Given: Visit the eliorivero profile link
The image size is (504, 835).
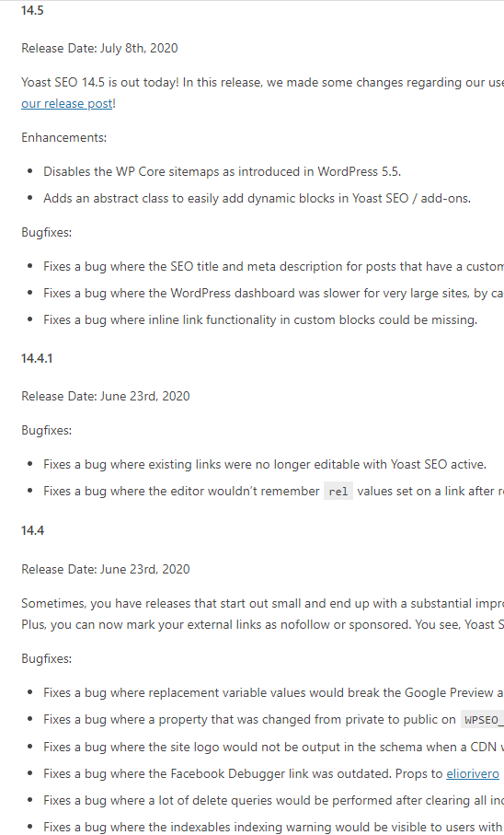Looking at the screenshot, I should pos(473,773).
